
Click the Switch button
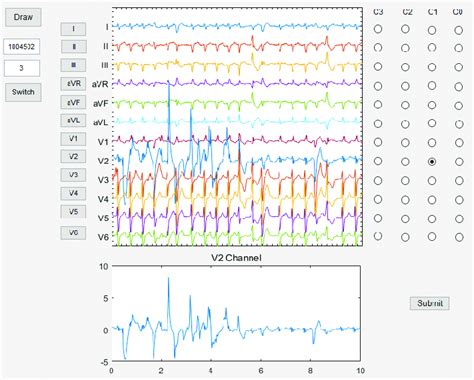(23, 92)
